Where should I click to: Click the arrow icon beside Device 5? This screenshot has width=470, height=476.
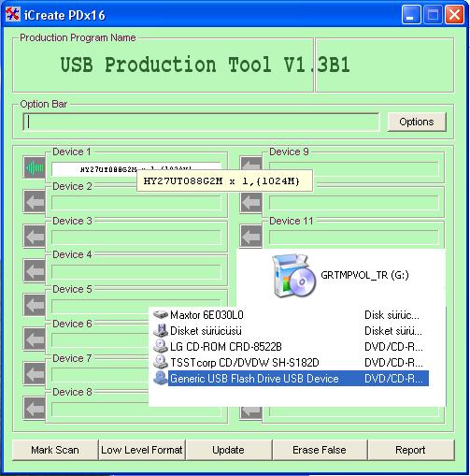(x=35, y=304)
